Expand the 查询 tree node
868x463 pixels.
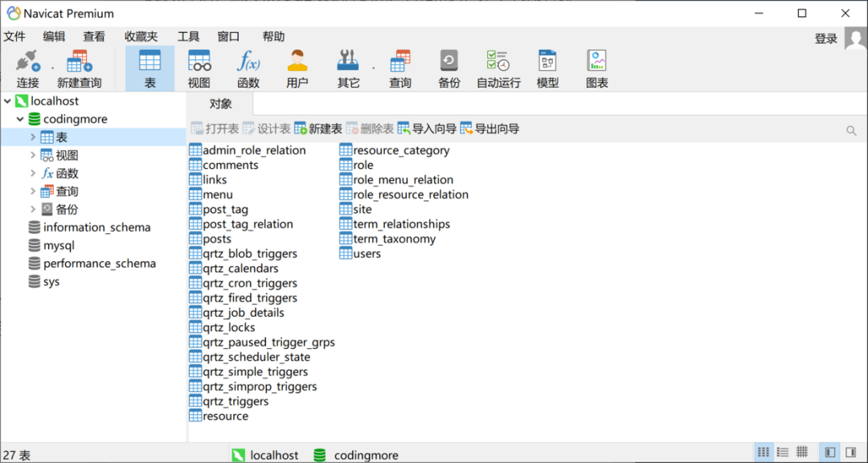(33, 191)
